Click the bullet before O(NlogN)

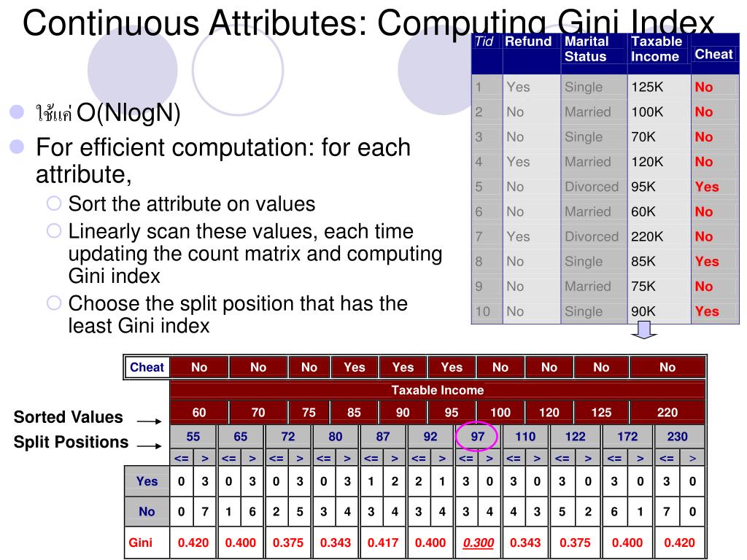pos(17,112)
